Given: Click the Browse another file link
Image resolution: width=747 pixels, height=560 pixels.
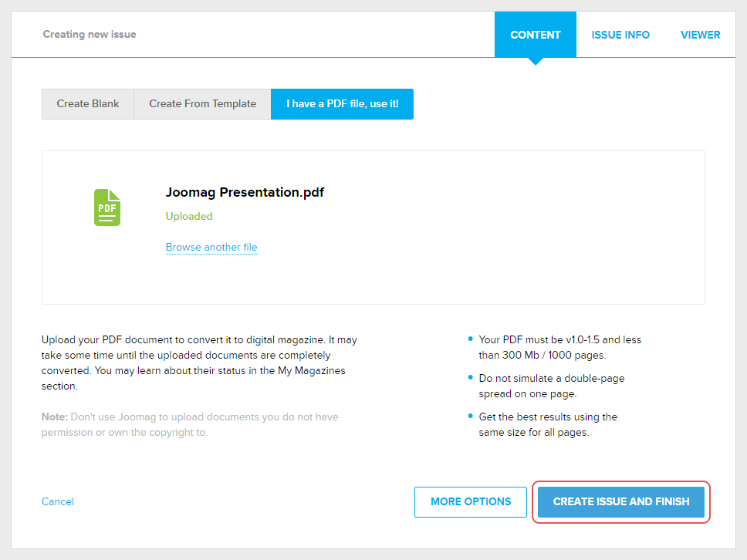Looking at the screenshot, I should (x=211, y=248).
